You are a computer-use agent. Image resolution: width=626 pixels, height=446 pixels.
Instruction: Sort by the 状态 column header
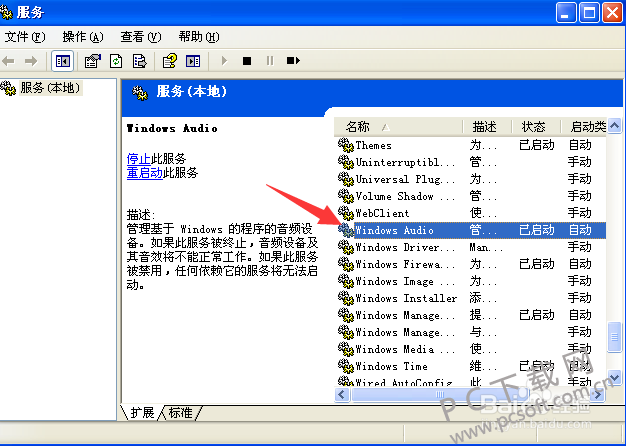[x=536, y=127]
